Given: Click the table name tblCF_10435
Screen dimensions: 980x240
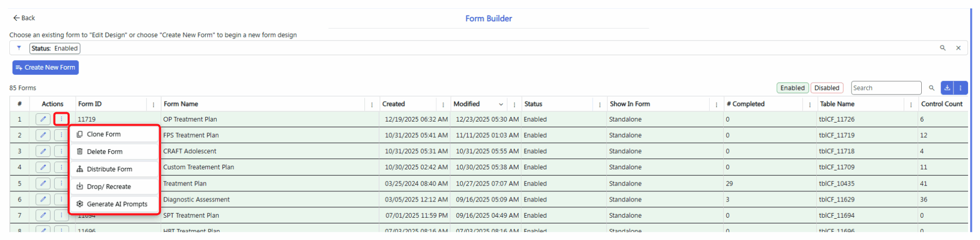Looking at the screenshot, I should (837, 183).
